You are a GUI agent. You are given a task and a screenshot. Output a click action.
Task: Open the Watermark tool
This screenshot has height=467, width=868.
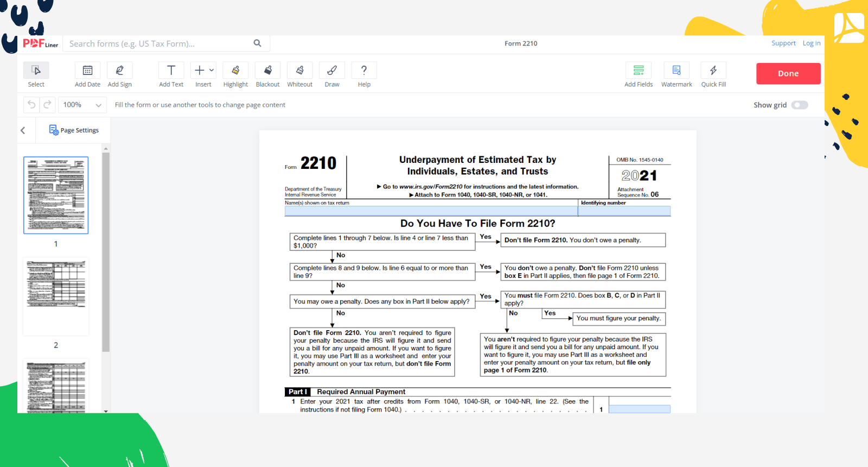click(x=676, y=71)
